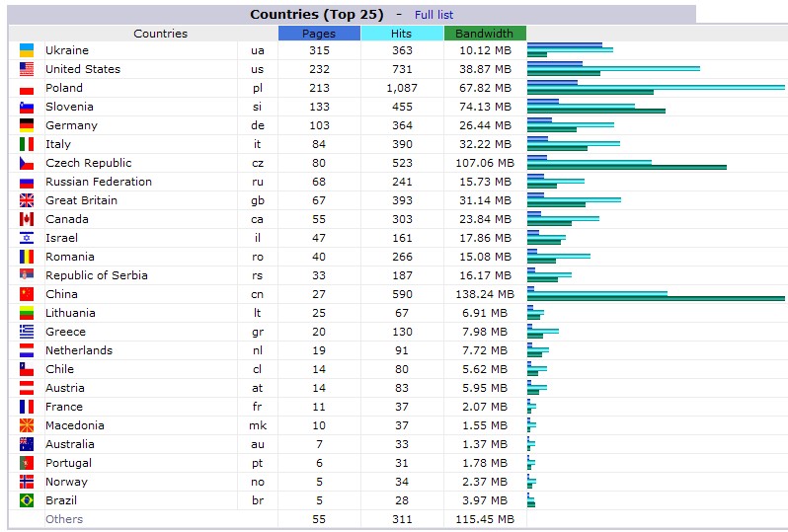This screenshot has height=532, width=788.
Task: Click the cyan Hits column header
Action: (x=402, y=34)
